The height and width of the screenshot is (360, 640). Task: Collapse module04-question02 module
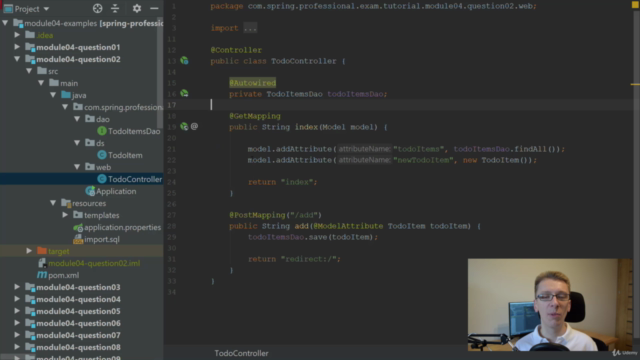pos(17,59)
